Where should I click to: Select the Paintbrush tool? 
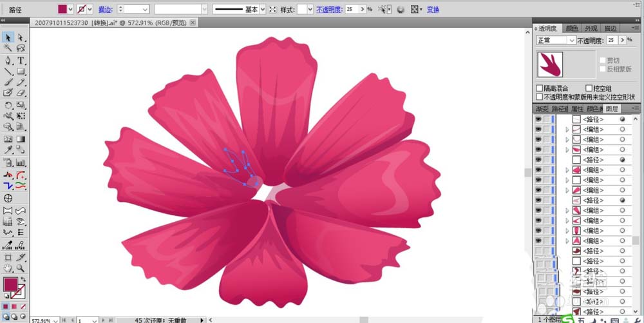point(8,82)
